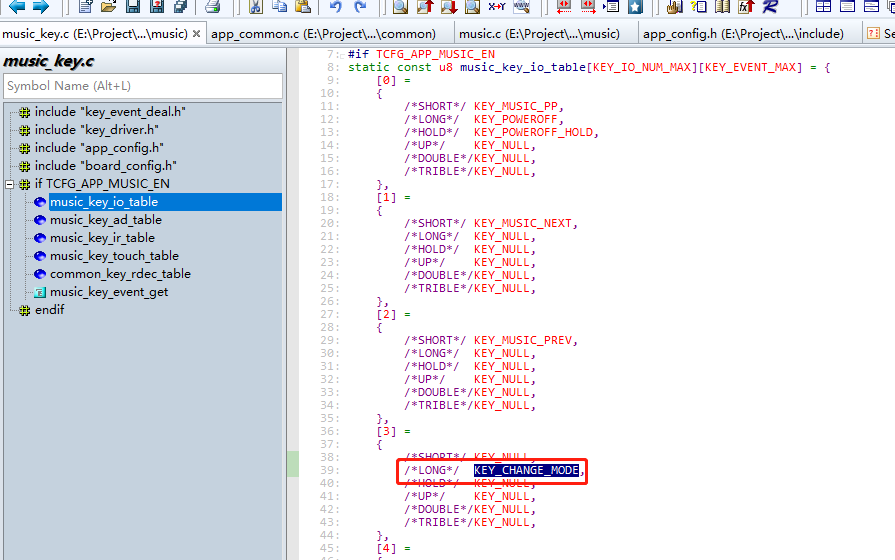Screen dimensions: 895x560
Task: Print the current file
Action: 212,6
